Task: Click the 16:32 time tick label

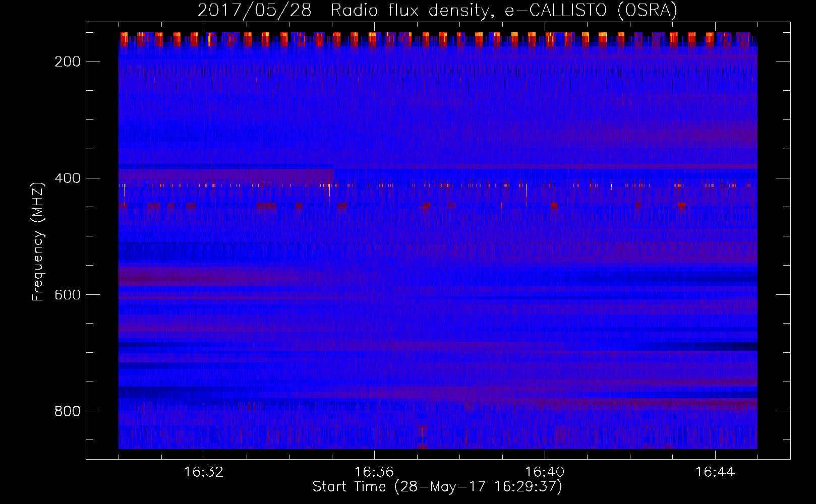Action: tap(204, 472)
